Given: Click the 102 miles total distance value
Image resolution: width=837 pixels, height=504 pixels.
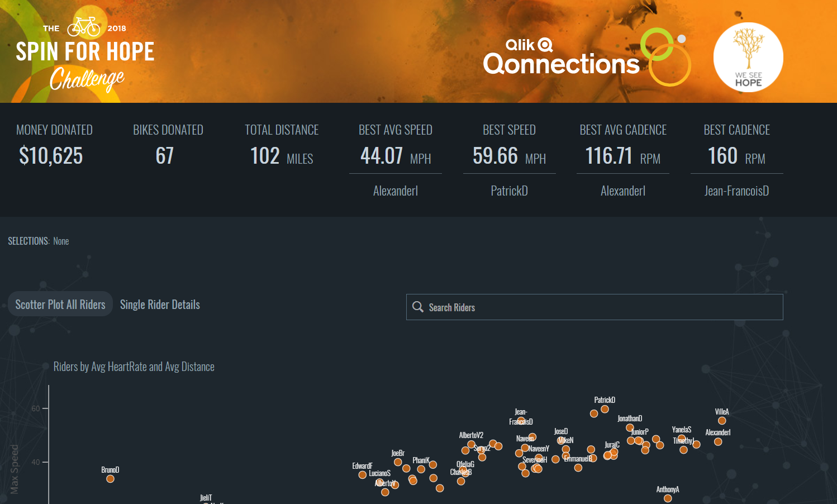Looking at the screenshot, I should [282, 156].
